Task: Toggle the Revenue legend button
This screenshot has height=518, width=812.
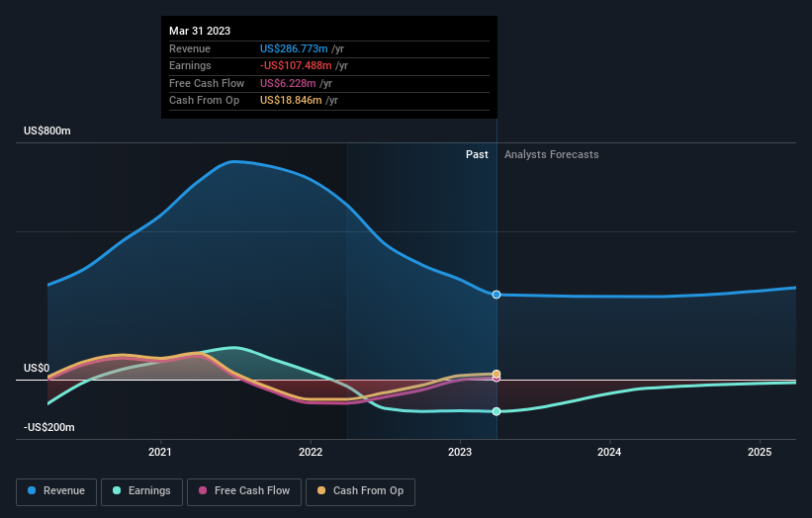Action: (56, 491)
